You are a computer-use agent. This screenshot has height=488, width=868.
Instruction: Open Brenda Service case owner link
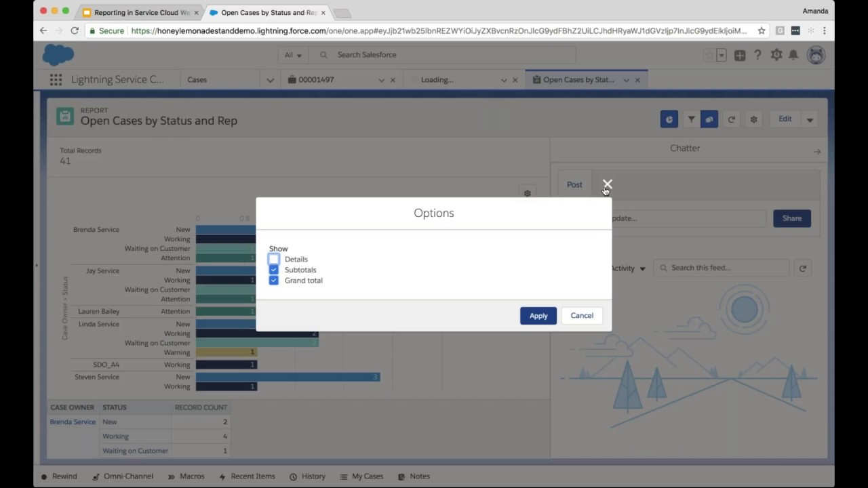[x=73, y=422]
